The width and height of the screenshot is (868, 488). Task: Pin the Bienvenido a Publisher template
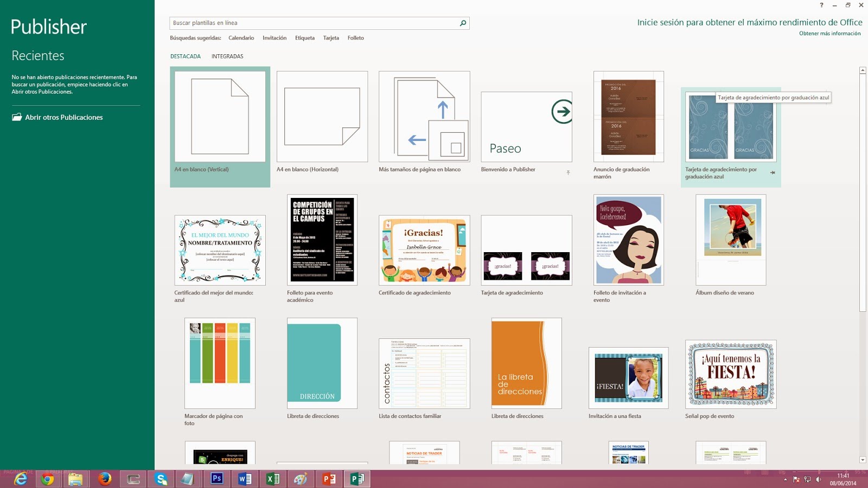[x=567, y=172]
